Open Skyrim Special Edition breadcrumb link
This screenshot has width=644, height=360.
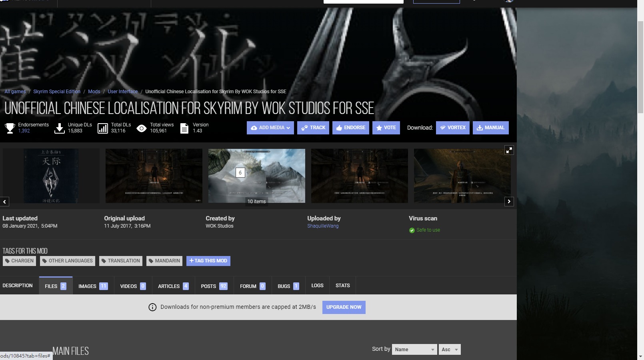tap(57, 92)
